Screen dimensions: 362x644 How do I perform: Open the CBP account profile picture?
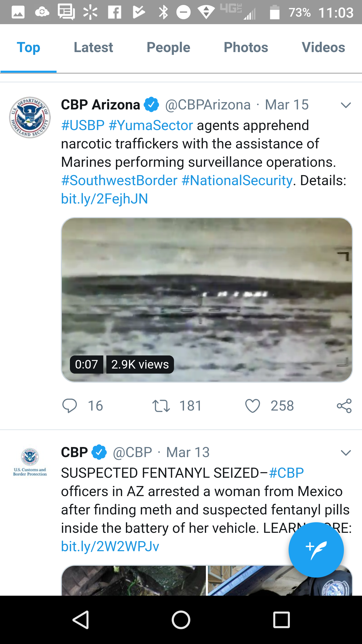[30, 462]
